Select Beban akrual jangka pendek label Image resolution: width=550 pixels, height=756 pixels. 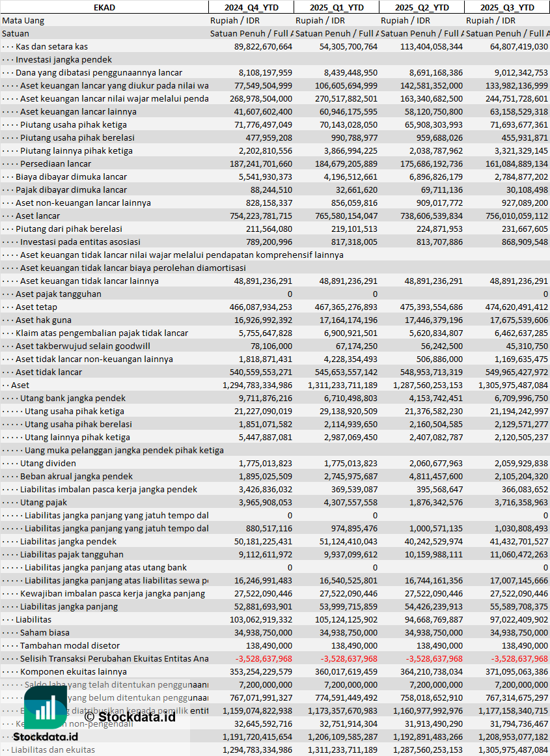pyautogui.click(x=76, y=476)
